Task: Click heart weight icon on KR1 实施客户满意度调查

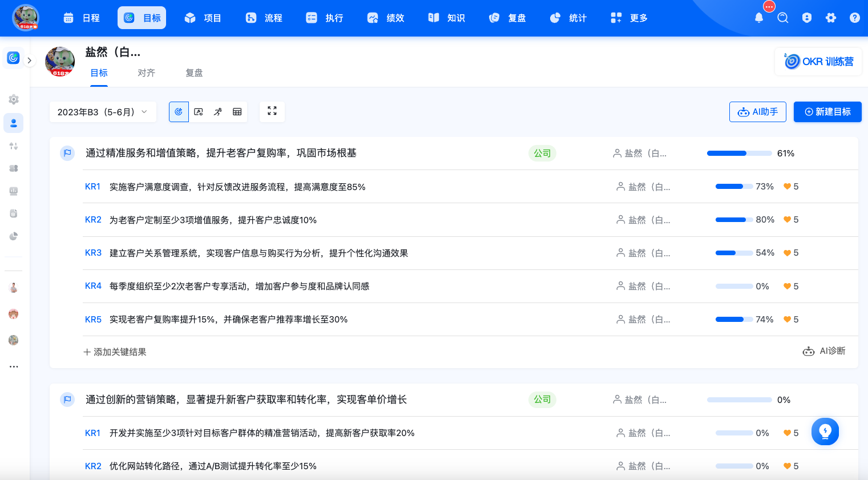Action: (788, 187)
